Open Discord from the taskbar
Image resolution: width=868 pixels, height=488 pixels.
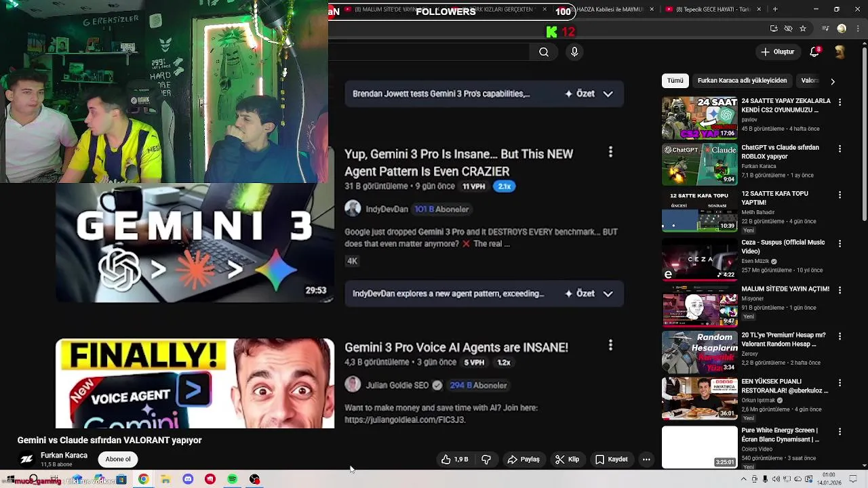(188, 480)
